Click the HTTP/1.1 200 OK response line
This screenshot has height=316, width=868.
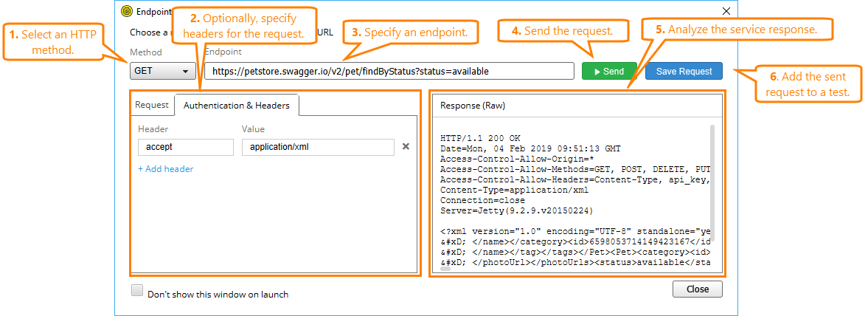pyautogui.click(x=481, y=138)
